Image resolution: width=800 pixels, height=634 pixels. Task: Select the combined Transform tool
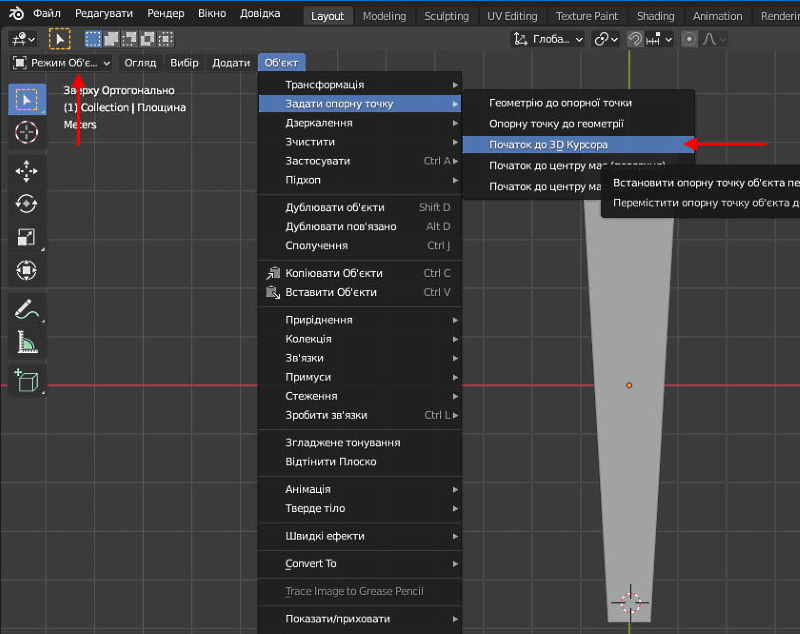[x=27, y=270]
